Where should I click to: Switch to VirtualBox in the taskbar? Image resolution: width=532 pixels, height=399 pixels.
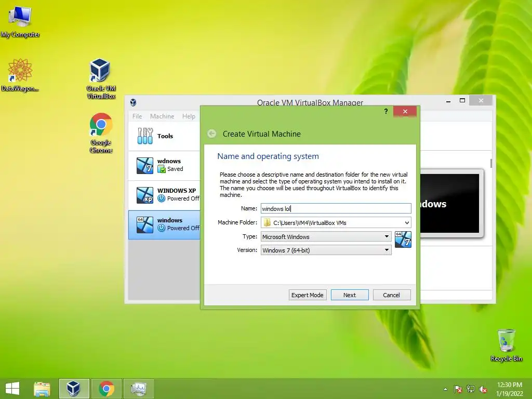74,389
